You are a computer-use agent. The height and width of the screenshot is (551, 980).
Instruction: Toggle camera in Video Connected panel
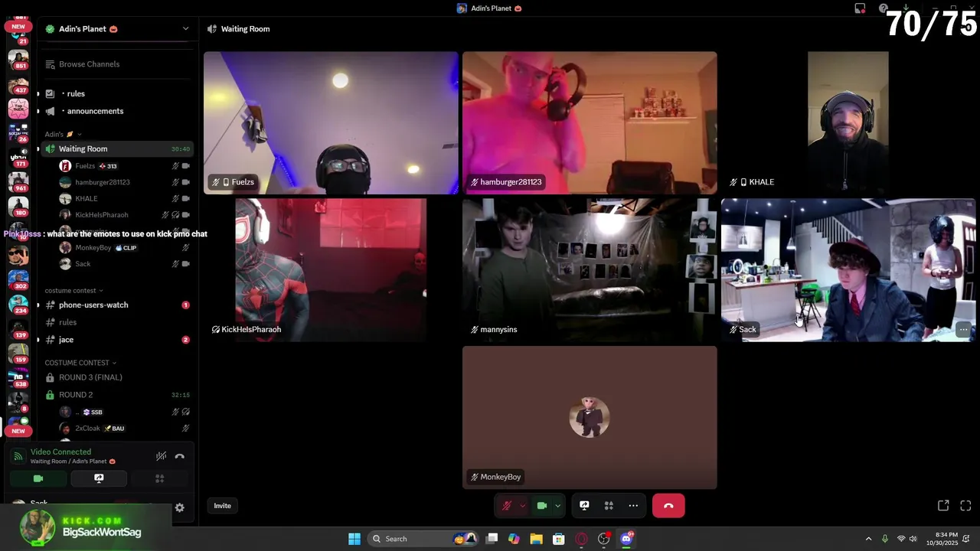click(x=38, y=479)
